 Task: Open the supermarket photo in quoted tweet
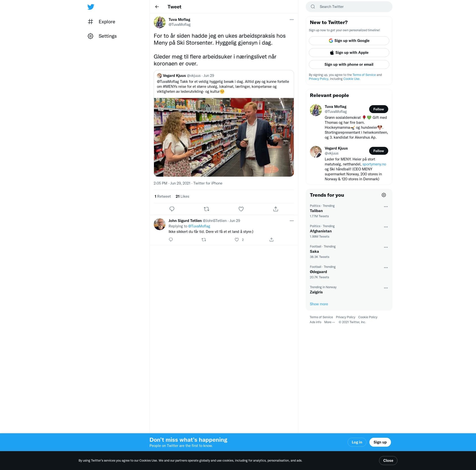(x=224, y=137)
